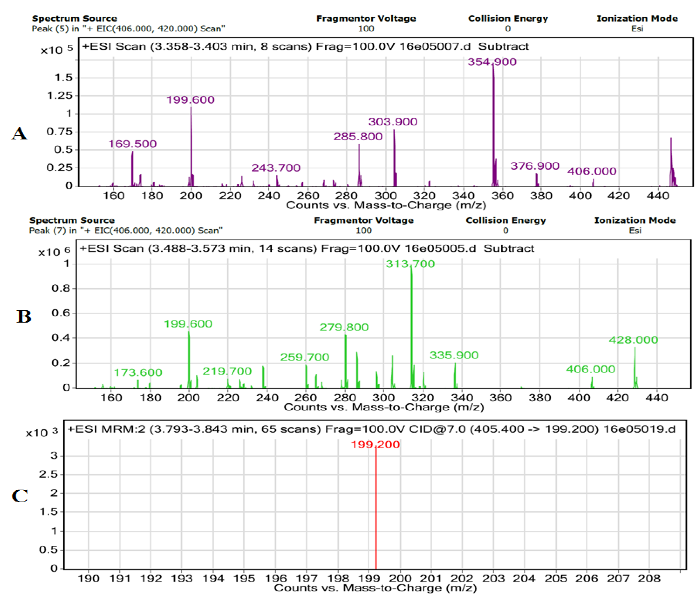The width and height of the screenshot is (700, 600).
Task: Click the 285.800 peak label
Action: pyautogui.click(x=358, y=136)
